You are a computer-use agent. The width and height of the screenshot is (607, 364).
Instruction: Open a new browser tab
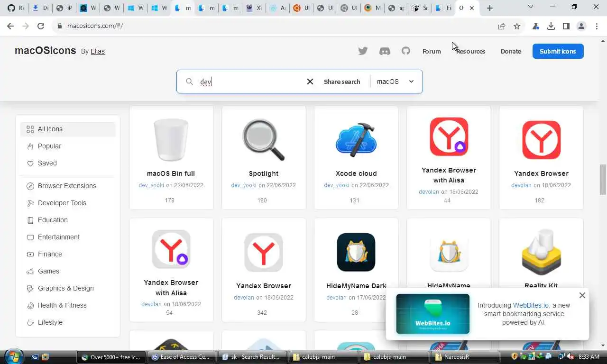[x=490, y=8]
